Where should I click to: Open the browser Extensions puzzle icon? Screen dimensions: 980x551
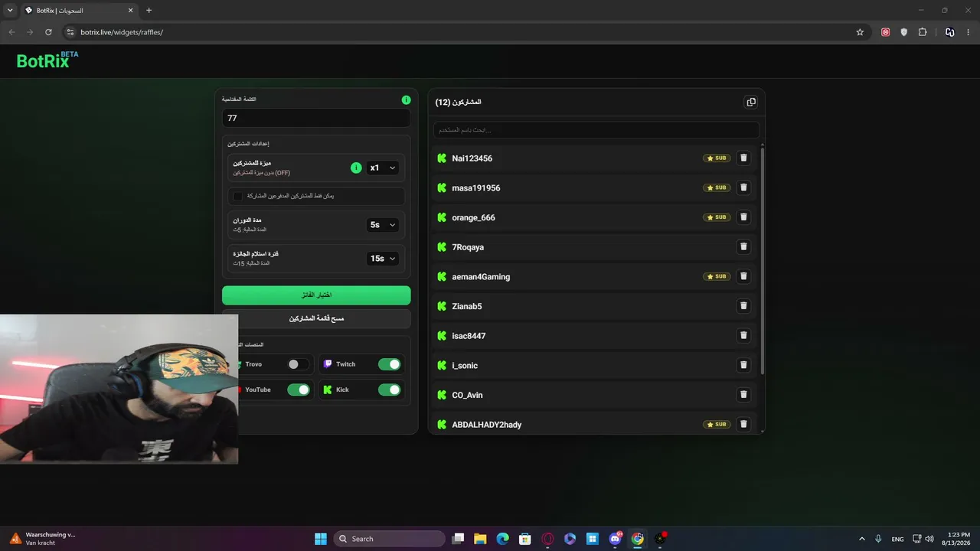[923, 32]
